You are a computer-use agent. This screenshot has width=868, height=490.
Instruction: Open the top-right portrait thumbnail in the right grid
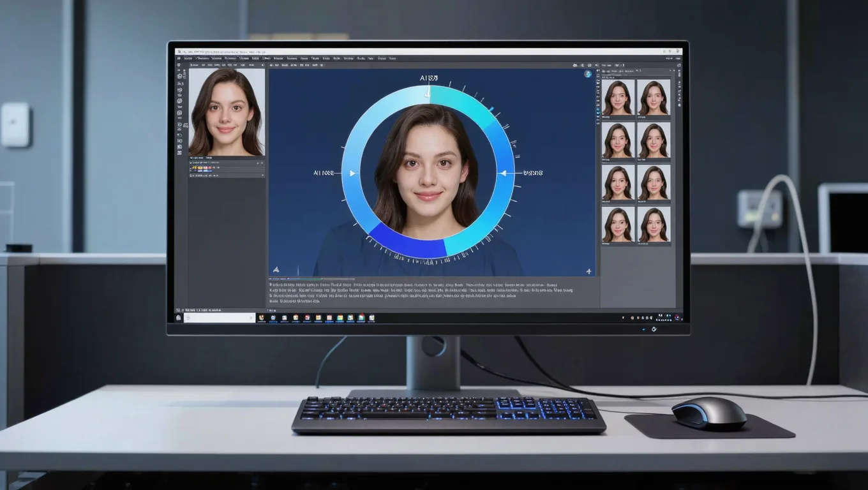(x=654, y=97)
